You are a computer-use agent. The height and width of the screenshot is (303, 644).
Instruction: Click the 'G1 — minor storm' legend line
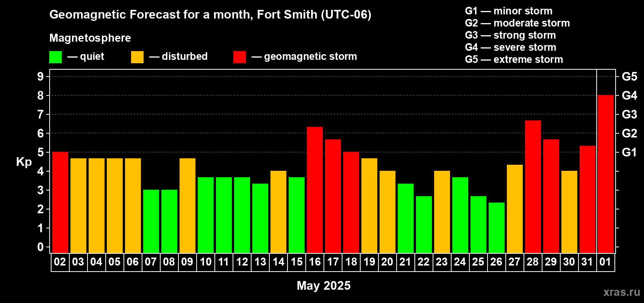(x=509, y=11)
